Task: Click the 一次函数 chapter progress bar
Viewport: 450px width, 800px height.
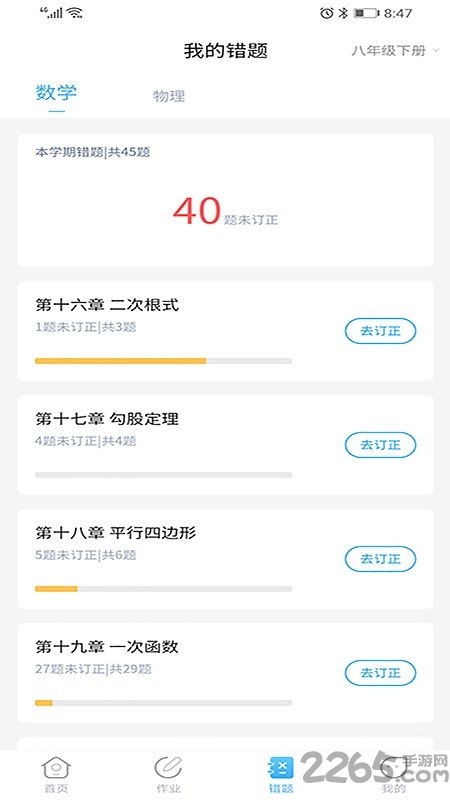Action: pos(163,703)
